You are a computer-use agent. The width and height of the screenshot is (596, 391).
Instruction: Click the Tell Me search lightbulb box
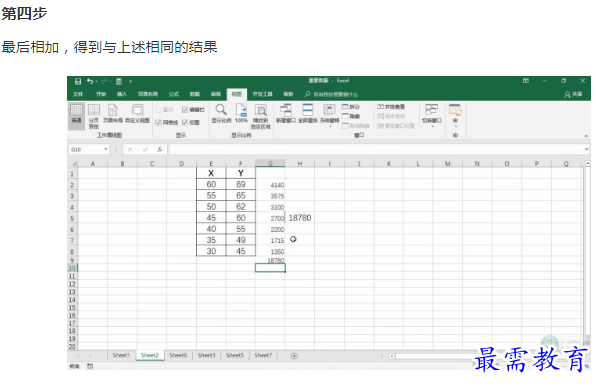(331, 94)
